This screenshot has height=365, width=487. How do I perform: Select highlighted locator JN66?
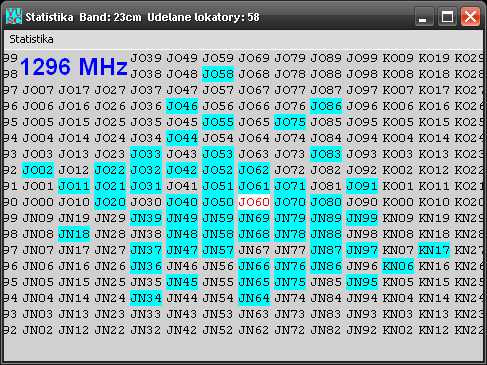[x=254, y=266]
